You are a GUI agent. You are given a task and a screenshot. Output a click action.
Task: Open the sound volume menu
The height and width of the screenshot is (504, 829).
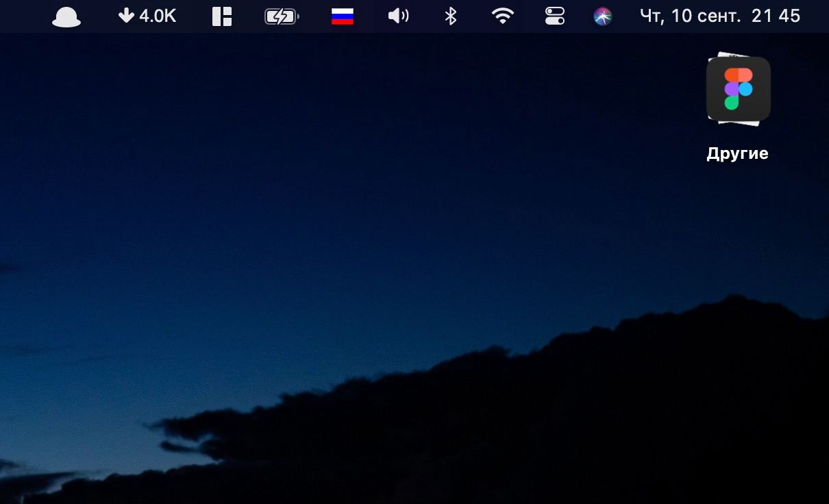click(x=398, y=16)
